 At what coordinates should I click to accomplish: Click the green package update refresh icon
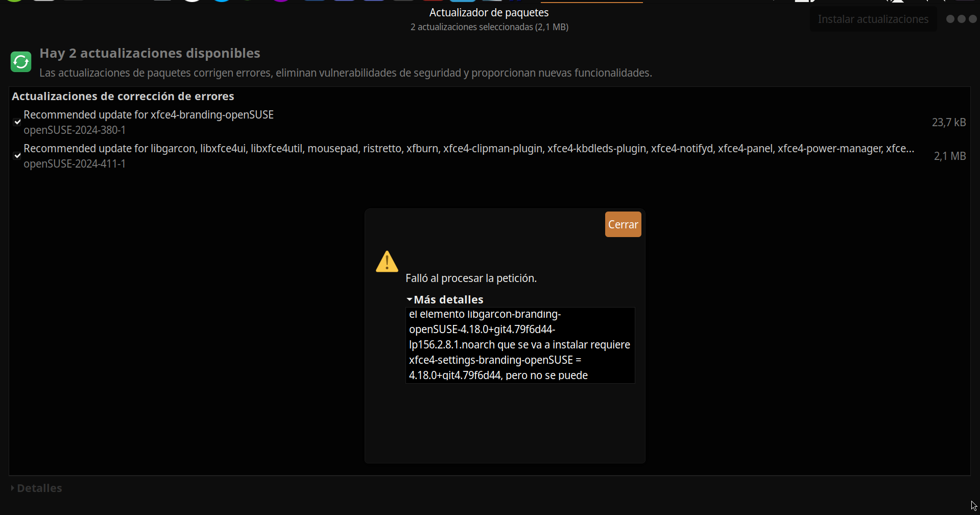21,62
